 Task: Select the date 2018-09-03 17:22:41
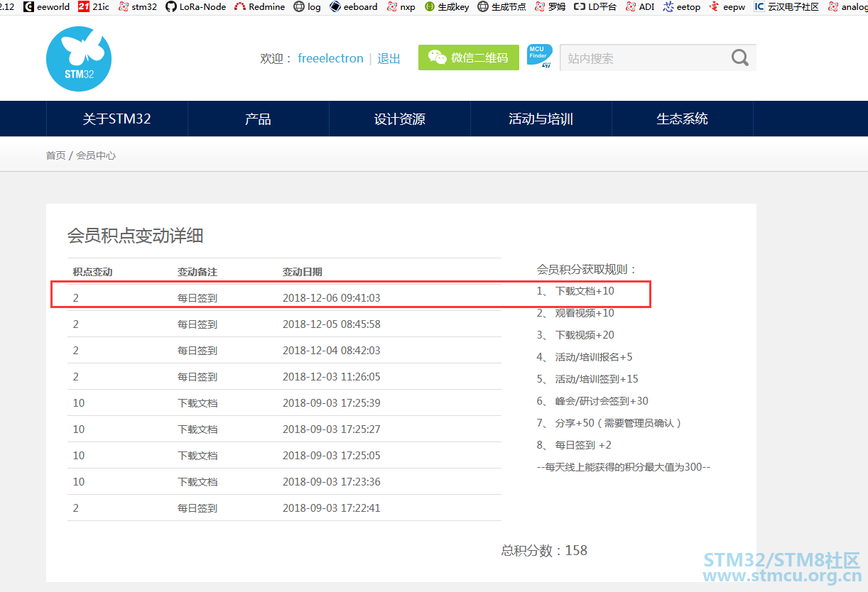332,508
